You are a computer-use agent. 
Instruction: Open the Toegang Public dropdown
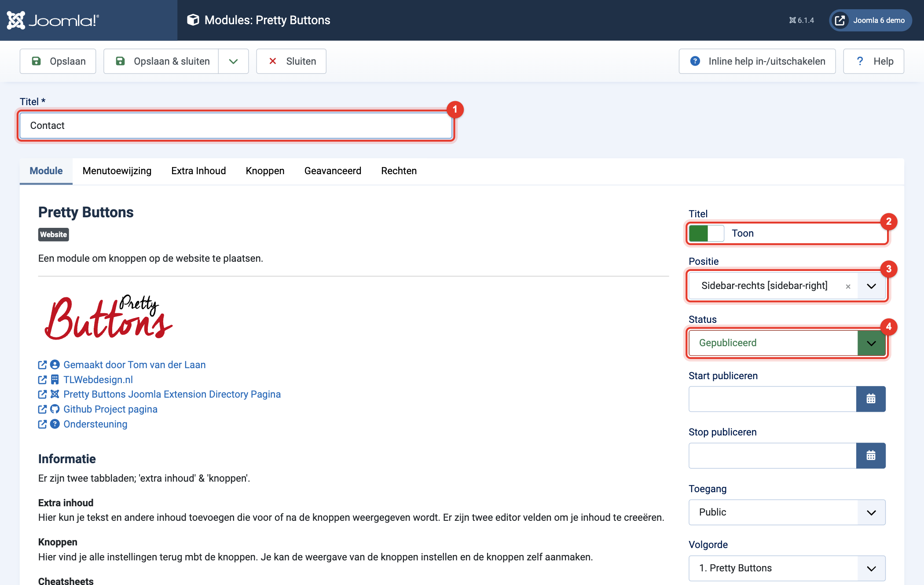tap(787, 512)
